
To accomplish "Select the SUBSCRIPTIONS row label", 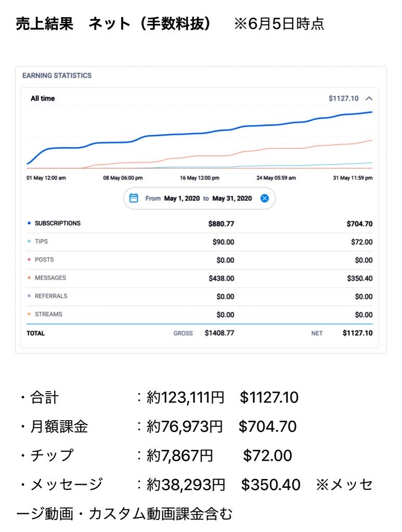I will [58, 223].
